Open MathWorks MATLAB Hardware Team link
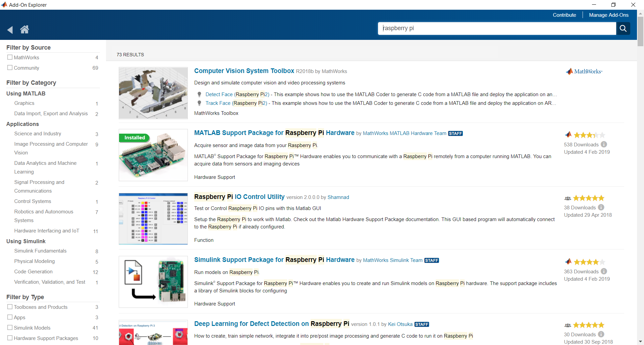 pos(405,133)
